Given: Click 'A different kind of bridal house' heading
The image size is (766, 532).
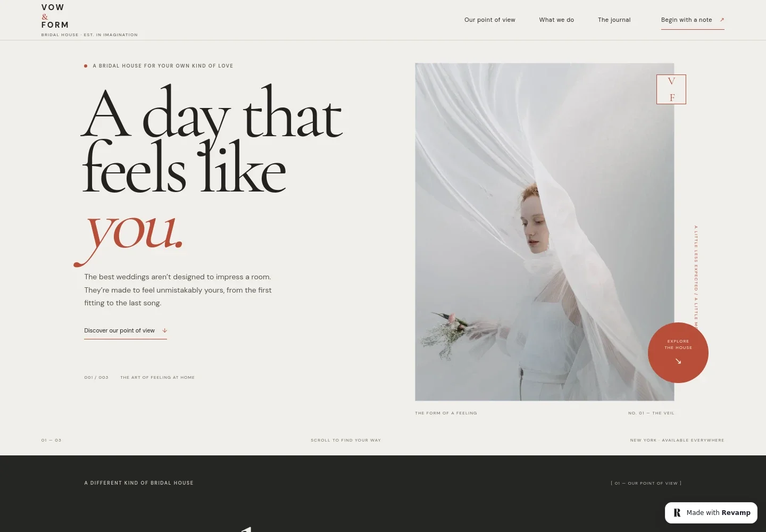Looking at the screenshot, I should (x=139, y=483).
